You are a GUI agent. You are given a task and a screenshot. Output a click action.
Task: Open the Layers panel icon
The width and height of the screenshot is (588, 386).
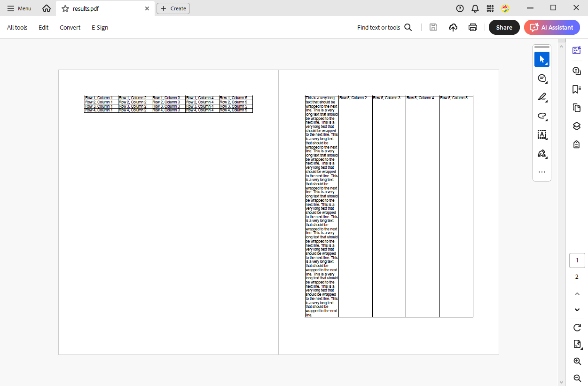tap(577, 126)
